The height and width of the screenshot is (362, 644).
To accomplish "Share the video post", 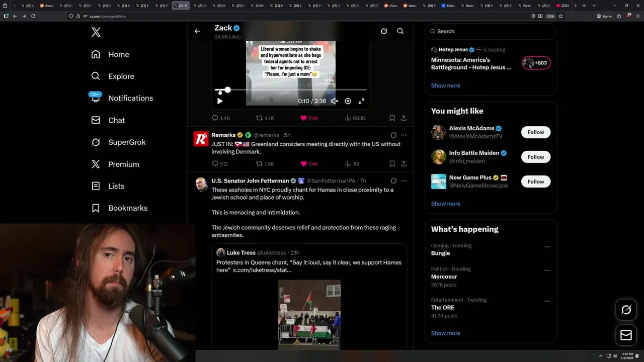I will point(404,118).
